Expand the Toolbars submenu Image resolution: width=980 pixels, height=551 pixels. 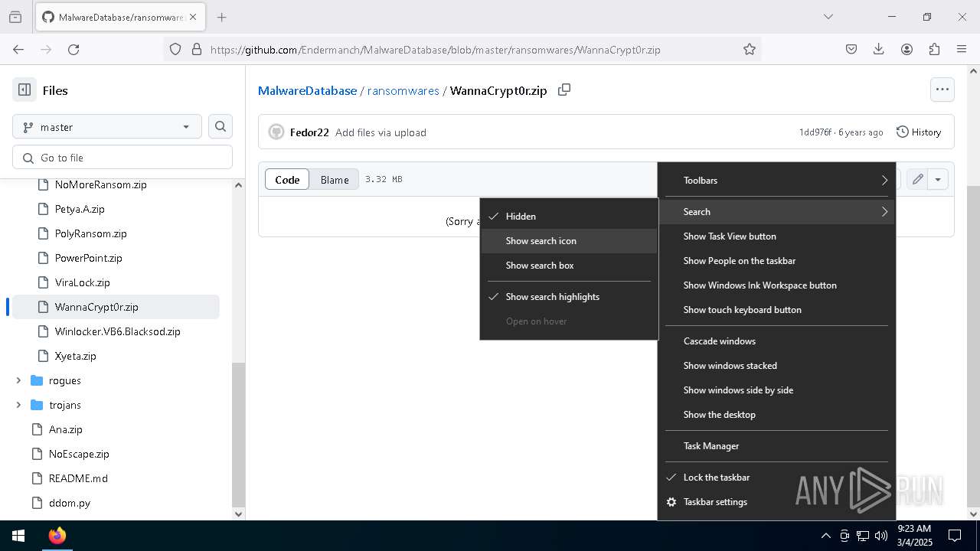(776, 181)
